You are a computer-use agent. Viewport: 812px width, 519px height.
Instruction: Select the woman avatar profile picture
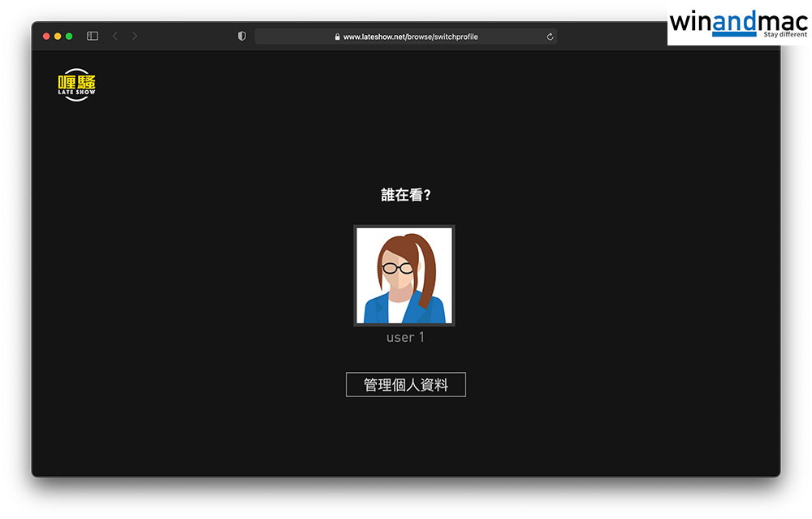click(404, 275)
